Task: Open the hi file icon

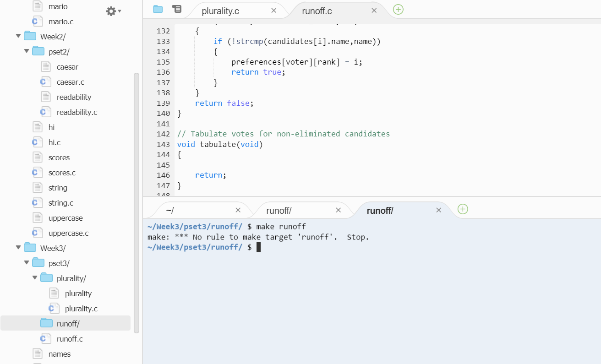Action: pyautogui.click(x=38, y=127)
